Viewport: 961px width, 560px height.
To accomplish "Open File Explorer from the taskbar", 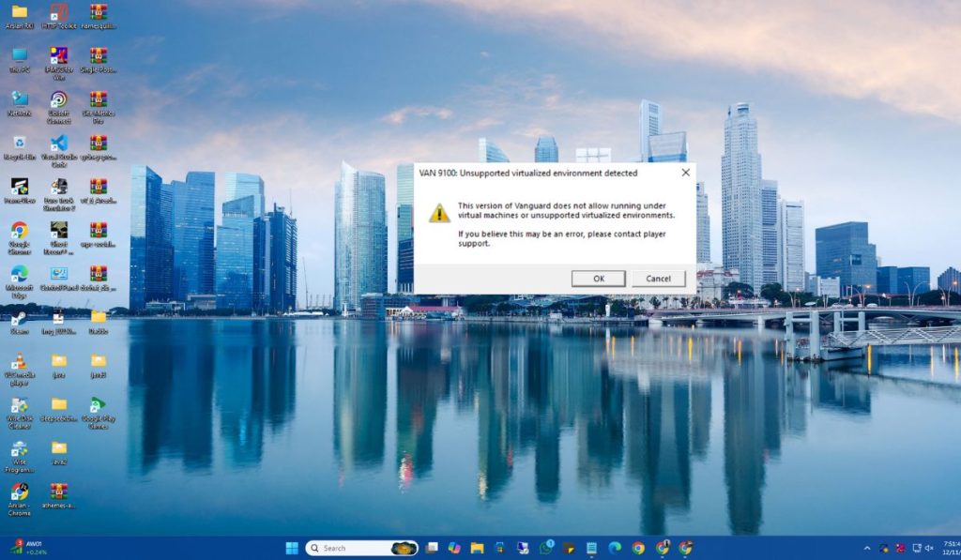I will 477,548.
